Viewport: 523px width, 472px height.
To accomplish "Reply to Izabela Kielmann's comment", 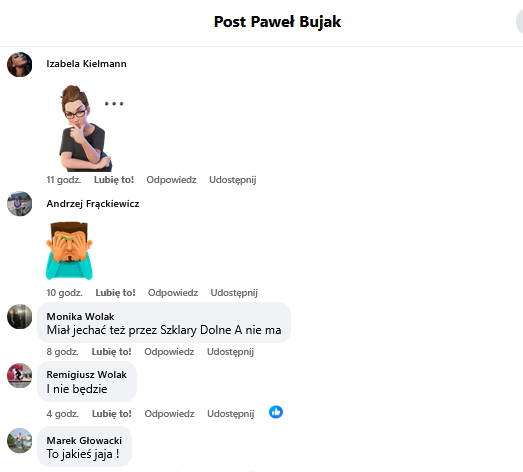I will [171, 180].
